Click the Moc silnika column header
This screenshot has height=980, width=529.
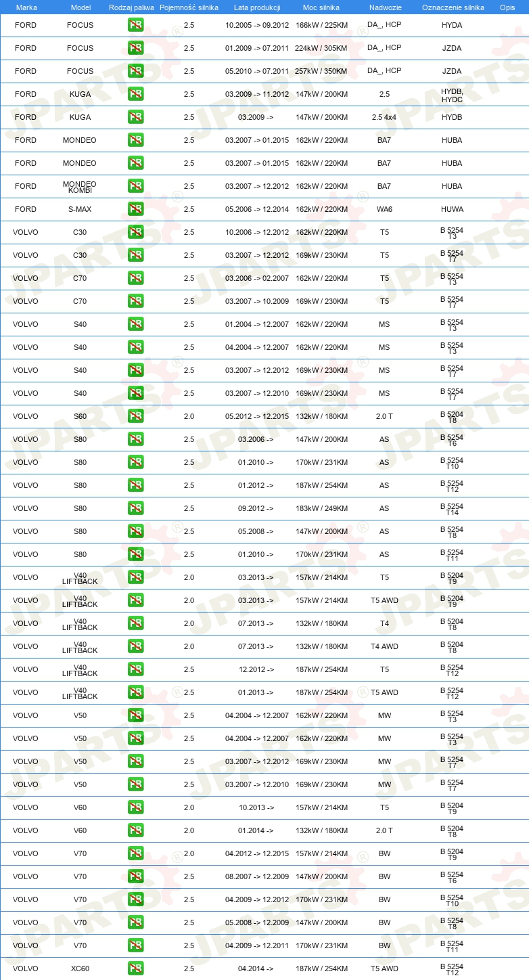[321, 7]
